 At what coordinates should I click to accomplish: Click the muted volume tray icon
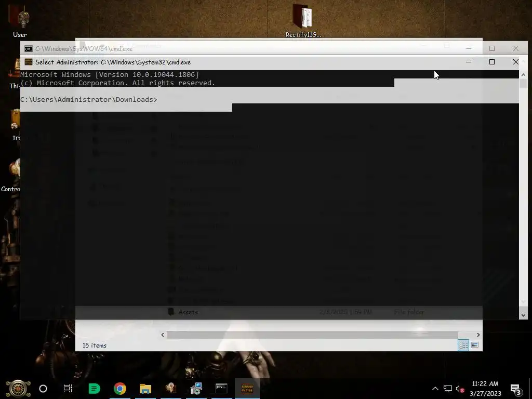pos(460,389)
